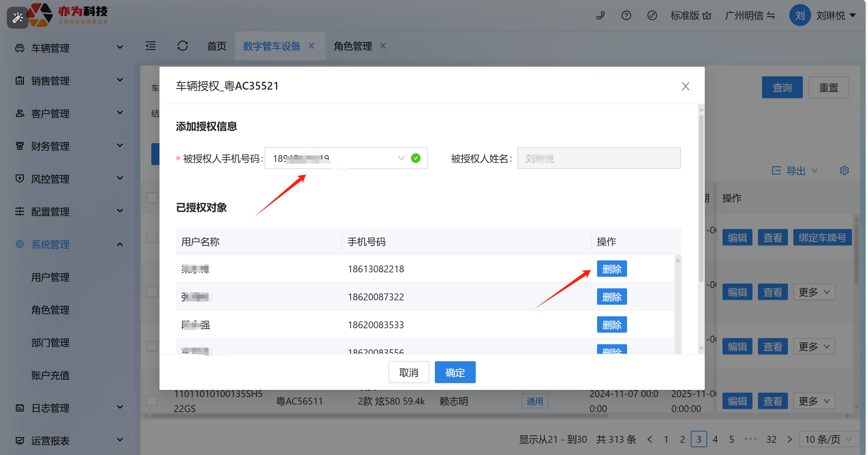Screen dimensions: 868x455
Task: Switch to the 角色管理 tab
Action: pos(353,46)
